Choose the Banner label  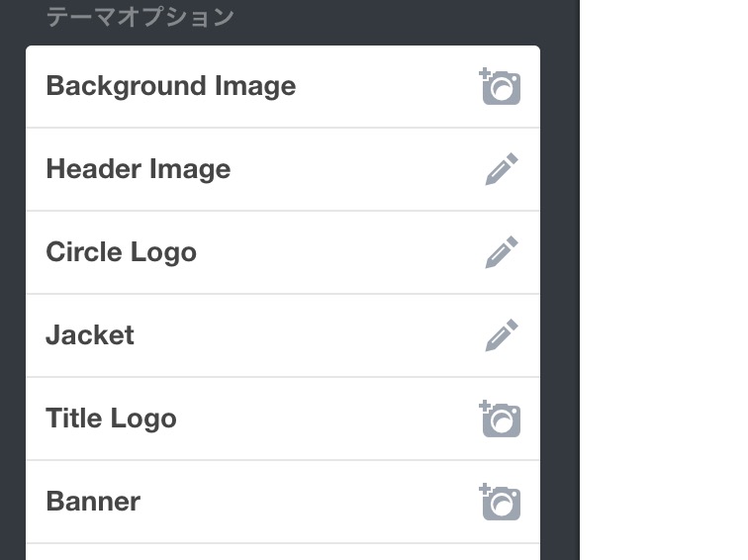(93, 502)
